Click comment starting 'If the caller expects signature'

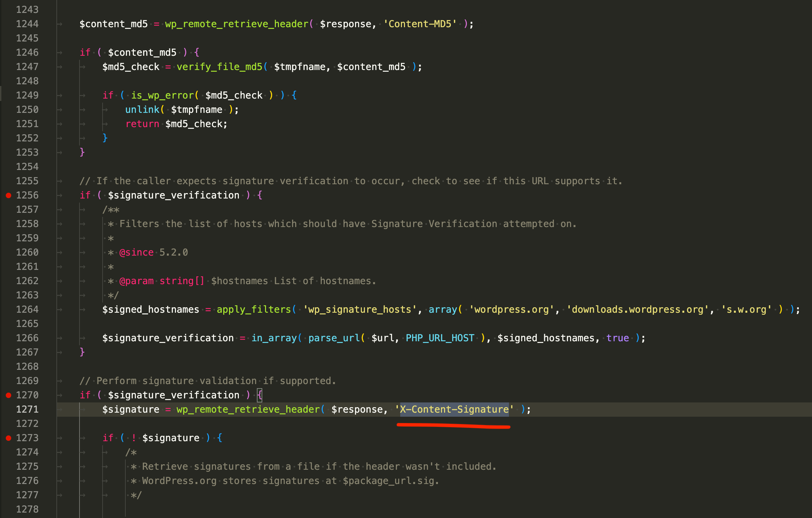[x=351, y=181]
